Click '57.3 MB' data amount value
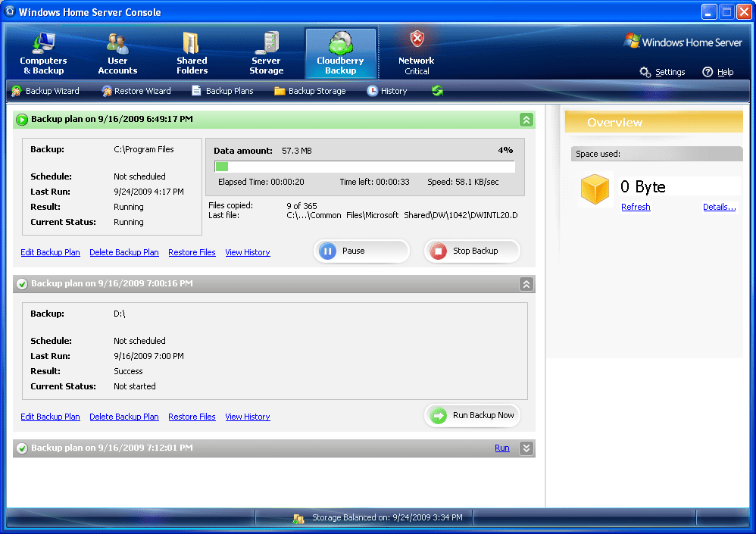756x534 pixels. point(297,151)
